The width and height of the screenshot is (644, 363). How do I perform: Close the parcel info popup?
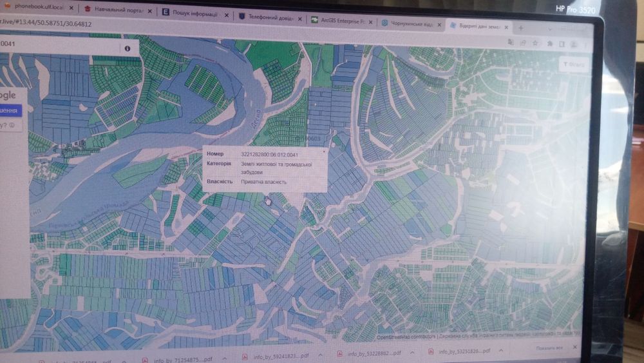[x=324, y=152]
